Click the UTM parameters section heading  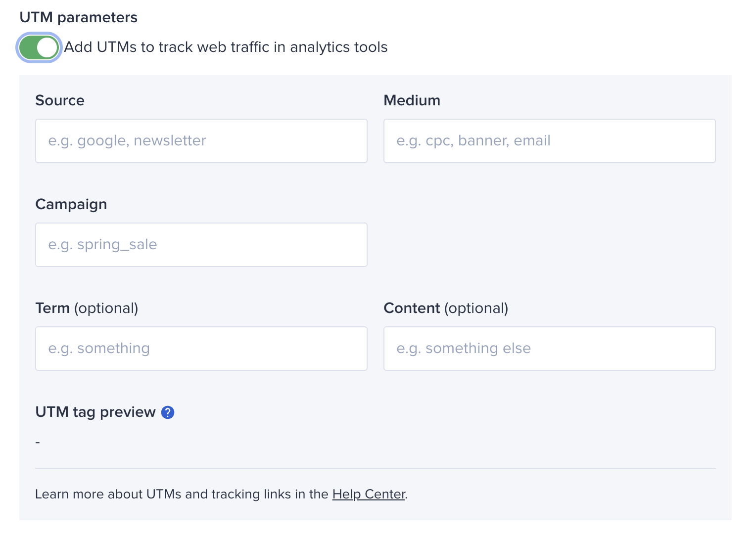(x=79, y=18)
